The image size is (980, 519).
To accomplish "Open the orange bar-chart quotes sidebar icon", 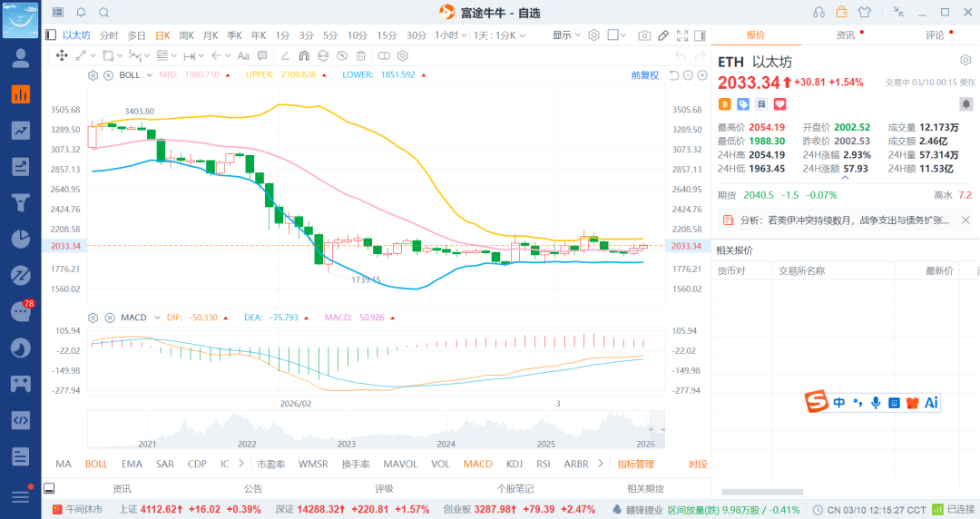I will point(21,94).
